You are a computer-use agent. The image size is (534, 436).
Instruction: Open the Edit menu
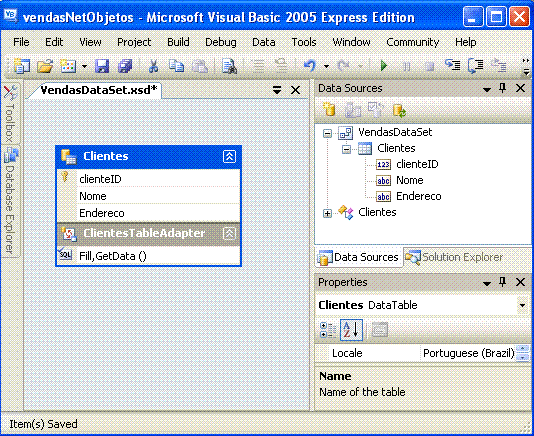[x=54, y=42]
